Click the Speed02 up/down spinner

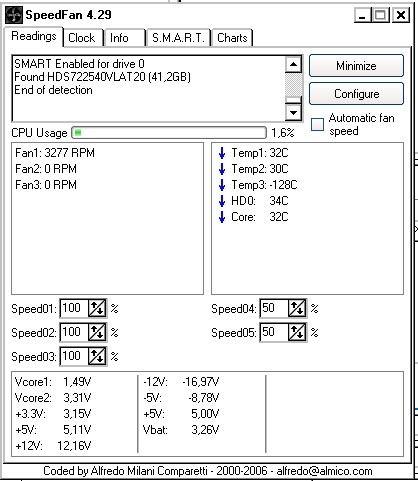[97, 332]
